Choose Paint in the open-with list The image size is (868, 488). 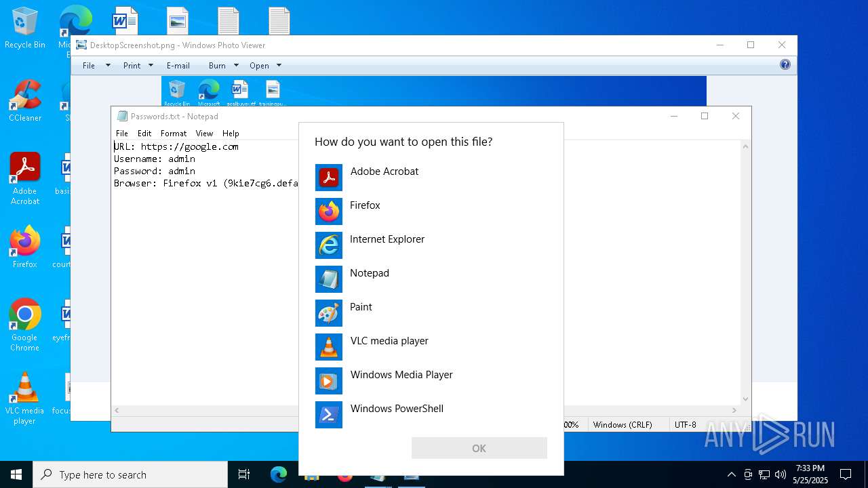click(x=431, y=313)
